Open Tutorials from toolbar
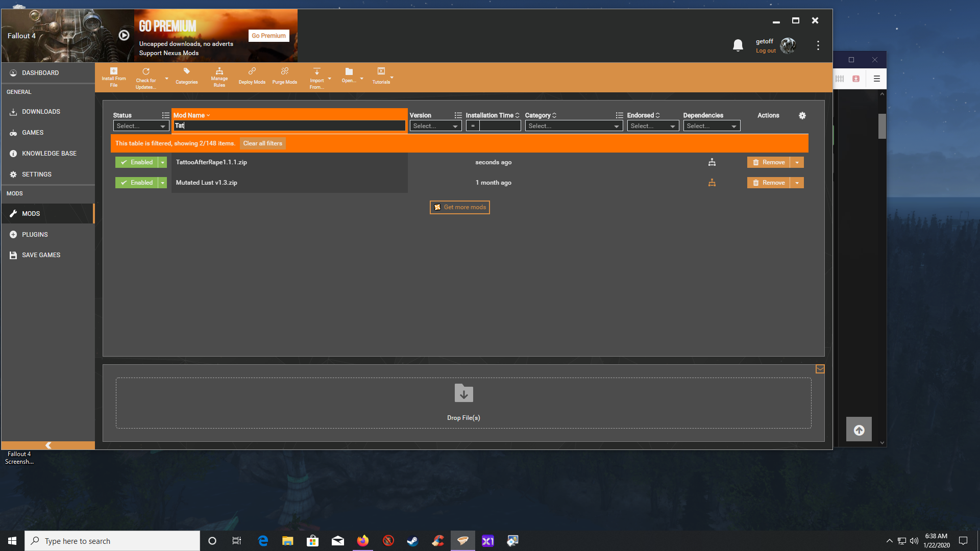Image resolution: width=980 pixels, height=551 pixels. pyautogui.click(x=381, y=77)
